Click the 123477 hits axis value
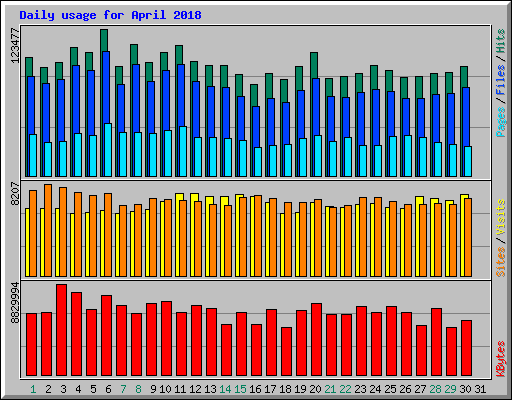 click(15, 46)
